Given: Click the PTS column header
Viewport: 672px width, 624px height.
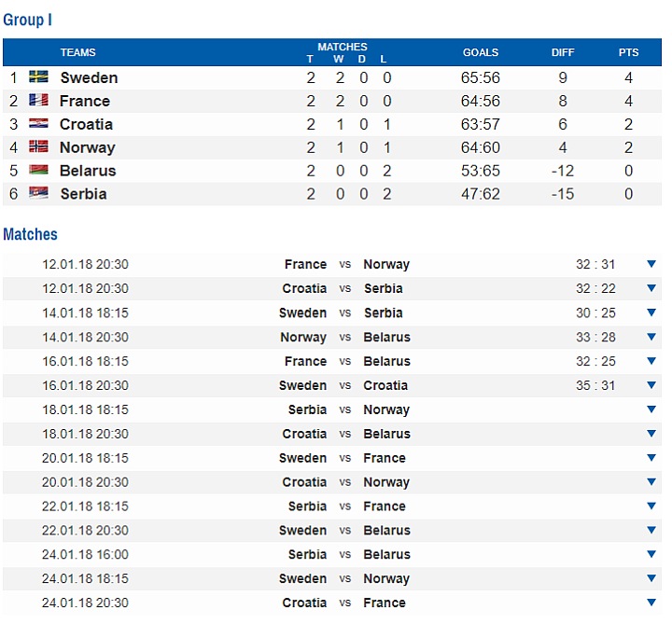Looking at the screenshot, I should click(628, 52).
